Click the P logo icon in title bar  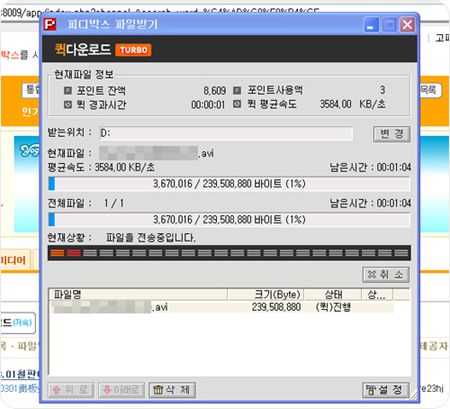click(x=50, y=25)
